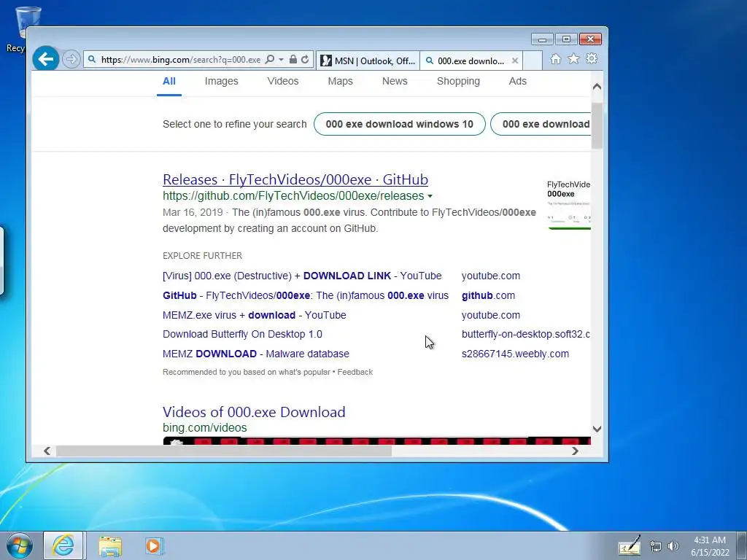Click the vertical scrollbar up arrow
The image size is (747, 560).
[597, 87]
